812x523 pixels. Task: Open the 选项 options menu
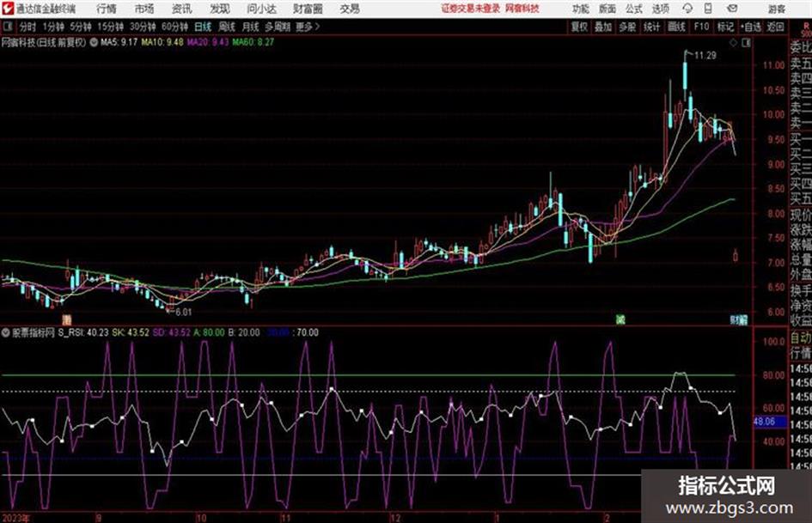[x=660, y=9]
